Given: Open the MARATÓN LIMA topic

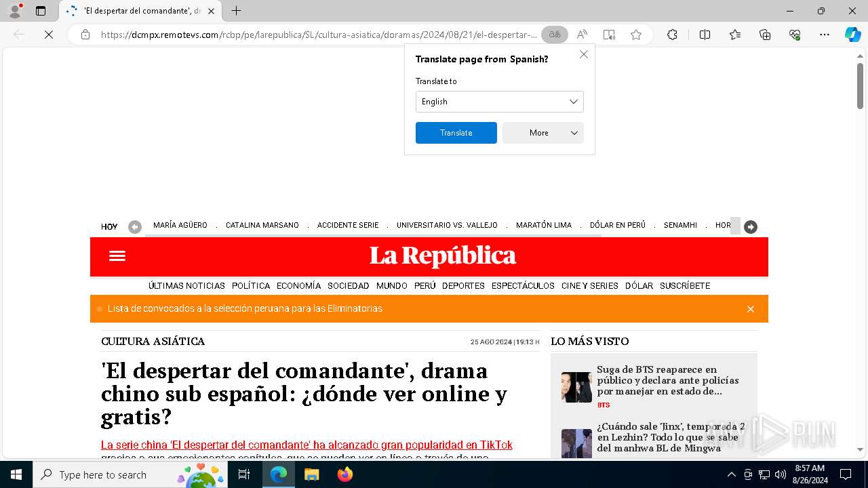Looking at the screenshot, I should coord(544,225).
